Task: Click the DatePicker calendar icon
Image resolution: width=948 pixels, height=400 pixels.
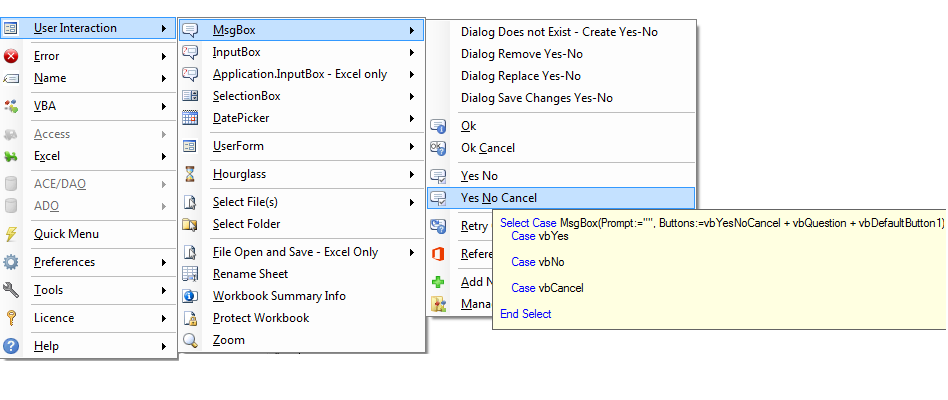Action: tap(191, 118)
